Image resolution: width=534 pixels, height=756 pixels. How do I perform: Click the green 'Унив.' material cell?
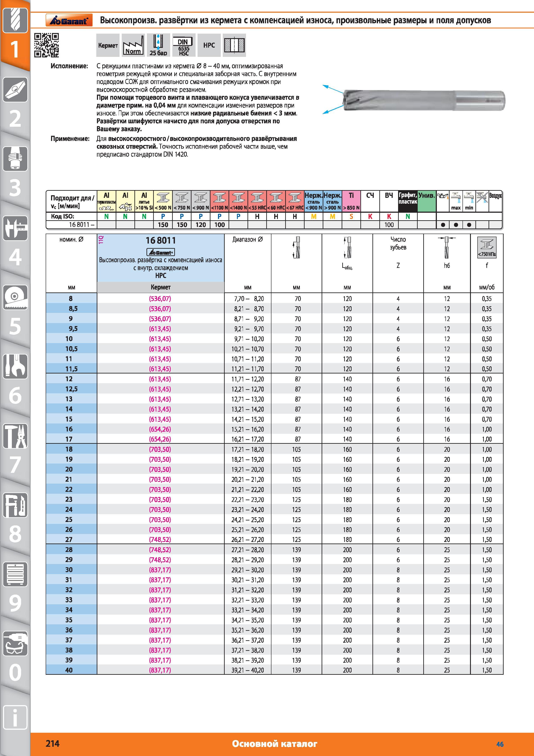click(x=427, y=201)
